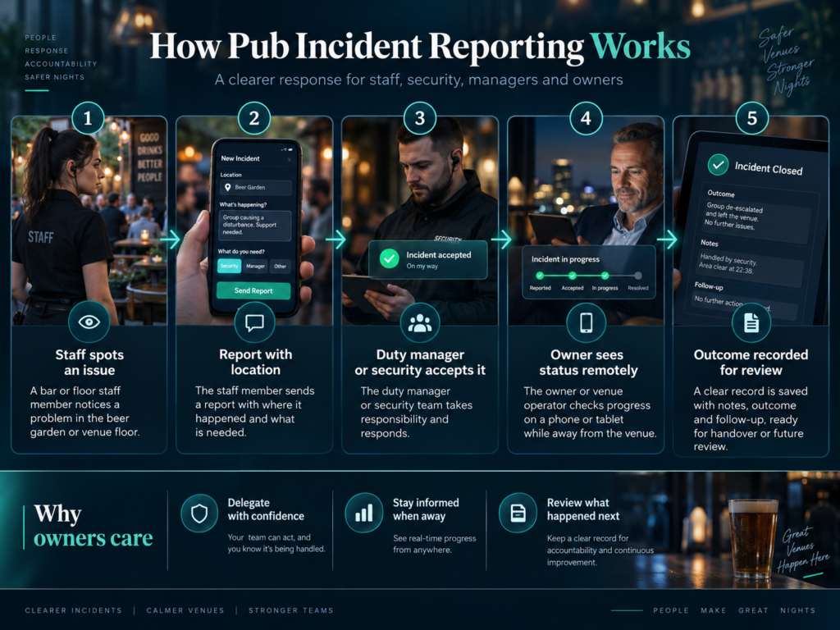This screenshot has width=840, height=630.
Task: Click the staff member photo in step one
Action: click(x=89, y=221)
